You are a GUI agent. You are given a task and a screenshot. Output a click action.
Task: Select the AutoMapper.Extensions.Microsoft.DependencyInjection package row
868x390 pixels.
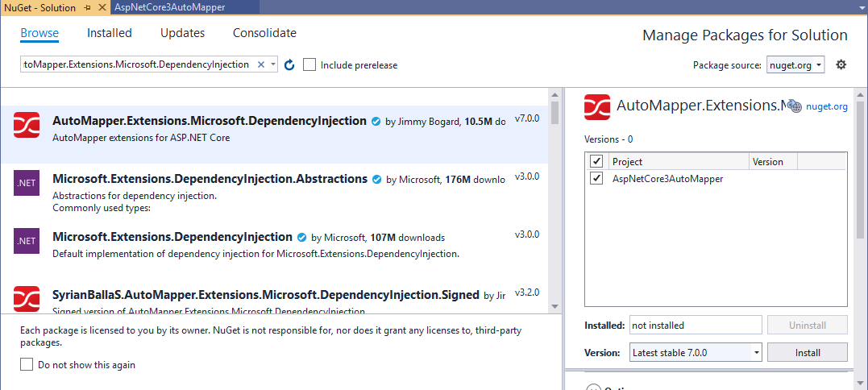[x=274, y=135]
